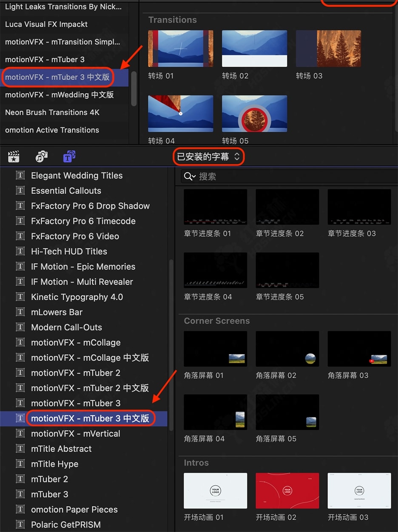398x532 pixels.
Task: Click the transitions category list scrollbar
Action: pos(134,88)
